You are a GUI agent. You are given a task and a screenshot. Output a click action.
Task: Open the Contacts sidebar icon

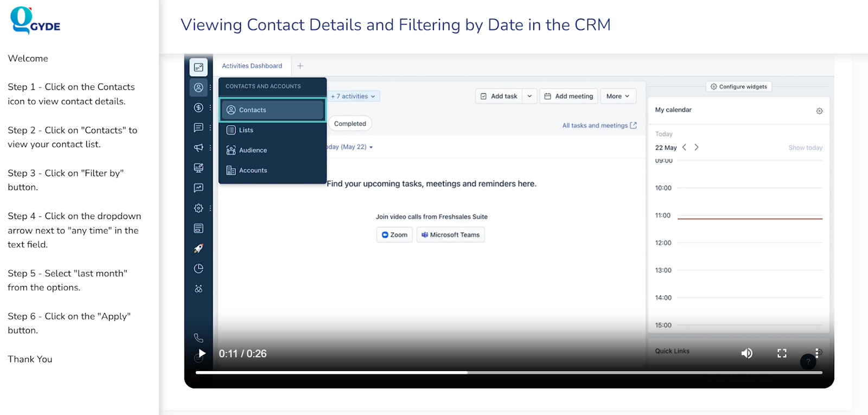[199, 87]
